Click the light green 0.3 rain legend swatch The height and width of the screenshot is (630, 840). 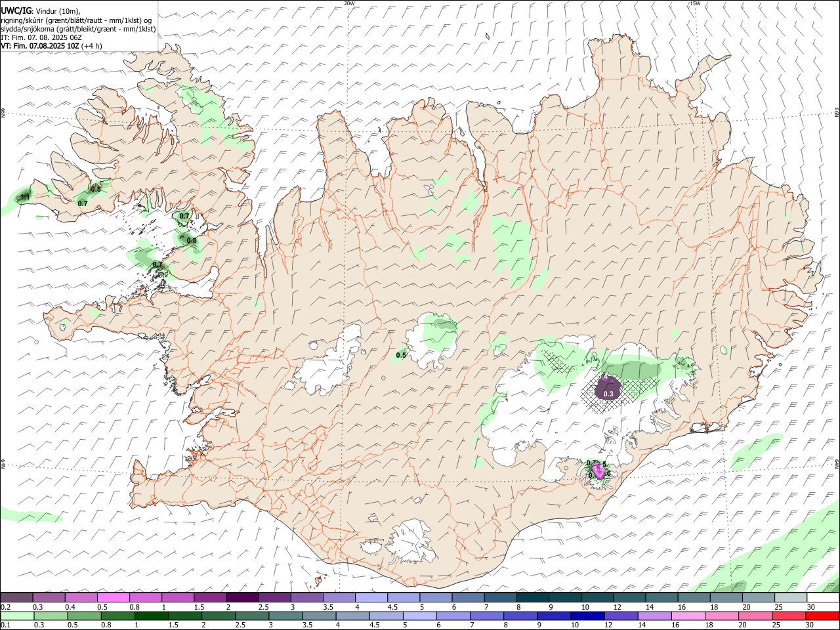click(49, 616)
